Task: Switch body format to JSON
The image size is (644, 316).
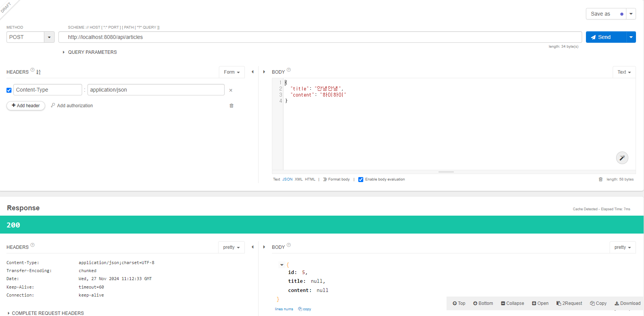Action: tap(287, 179)
